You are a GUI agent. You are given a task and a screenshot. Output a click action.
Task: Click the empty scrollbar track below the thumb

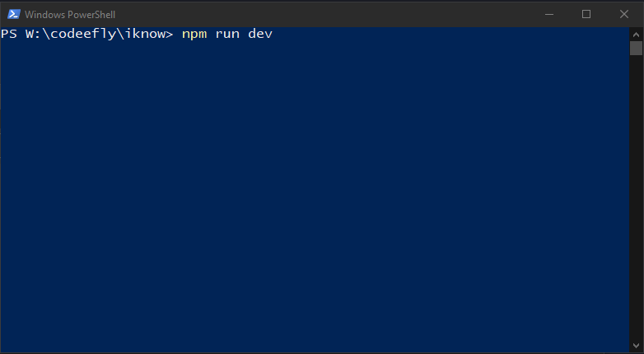point(636,197)
